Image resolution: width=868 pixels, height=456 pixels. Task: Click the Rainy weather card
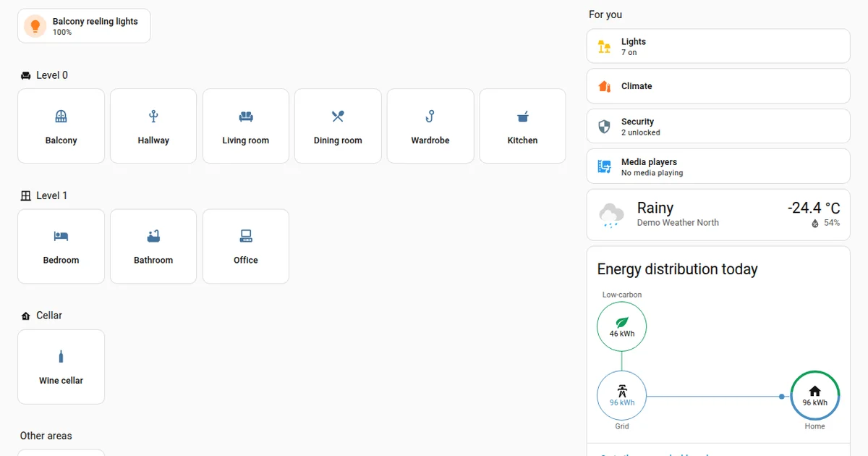(718, 215)
